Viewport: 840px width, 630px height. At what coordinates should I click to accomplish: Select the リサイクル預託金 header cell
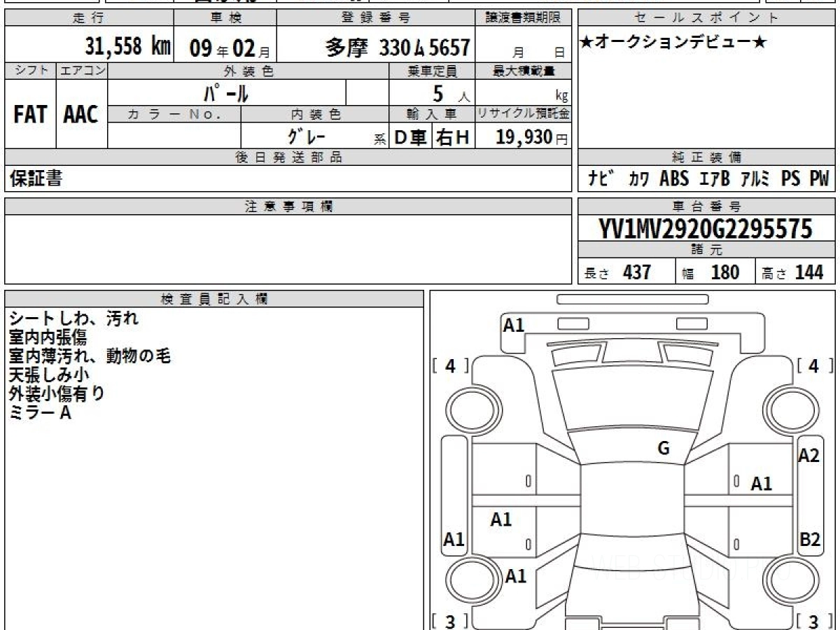(x=523, y=114)
